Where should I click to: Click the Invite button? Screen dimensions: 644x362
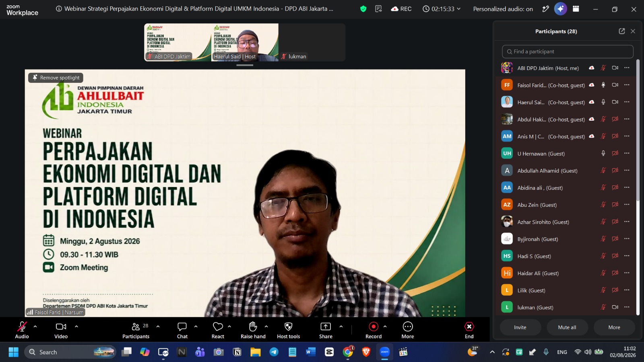pyautogui.click(x=520, y=327)
